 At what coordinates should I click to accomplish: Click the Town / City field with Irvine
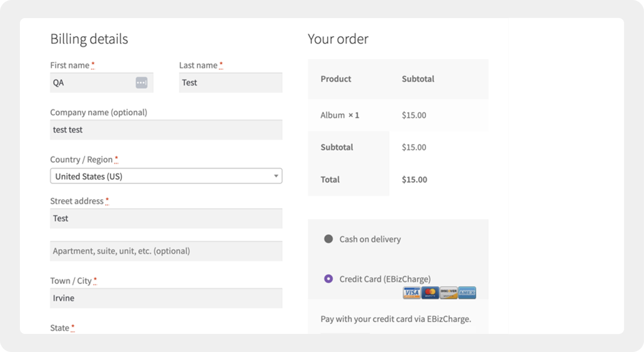[166, 298]
